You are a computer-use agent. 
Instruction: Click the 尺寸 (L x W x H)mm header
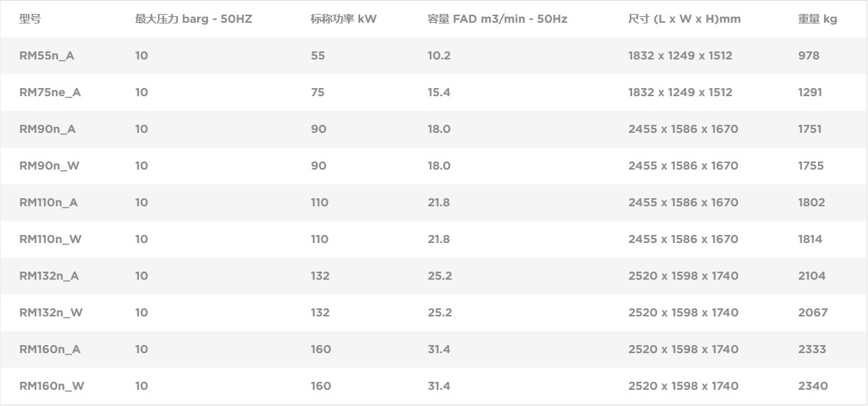[684, 19]
